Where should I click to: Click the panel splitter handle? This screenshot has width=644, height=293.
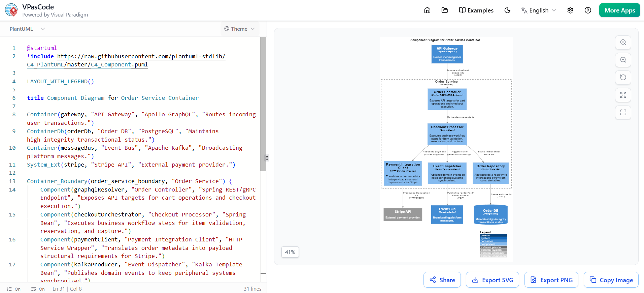(x=267, y=158)
